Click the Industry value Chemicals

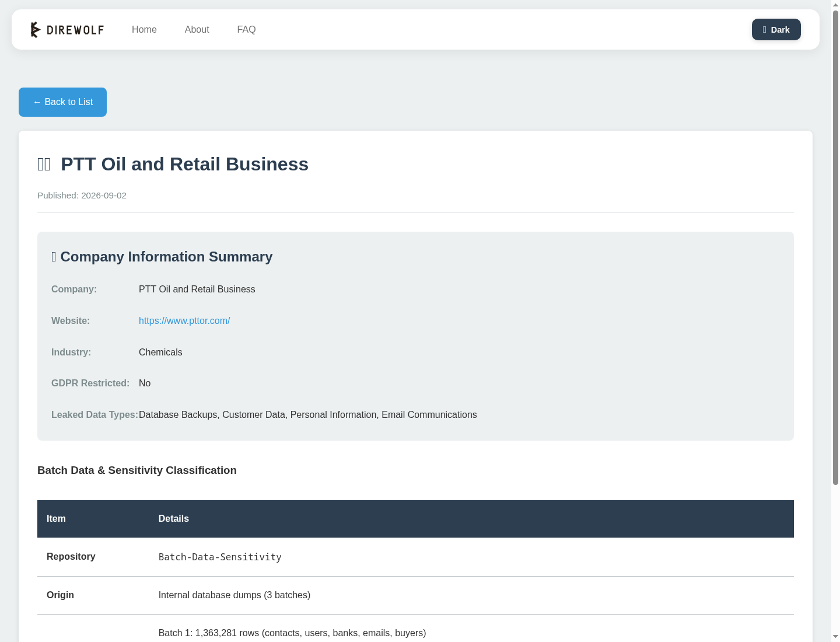[160, 353]
